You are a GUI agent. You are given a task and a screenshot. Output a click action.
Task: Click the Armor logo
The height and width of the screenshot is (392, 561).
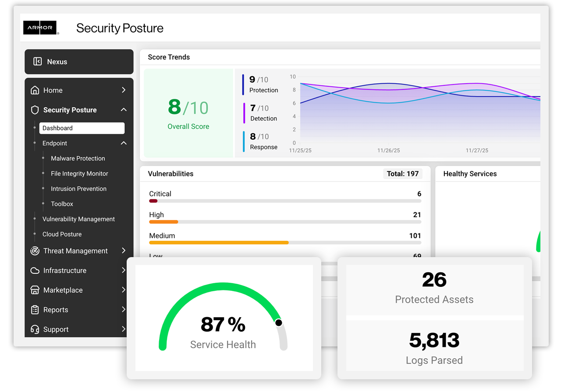click(41, 28)
